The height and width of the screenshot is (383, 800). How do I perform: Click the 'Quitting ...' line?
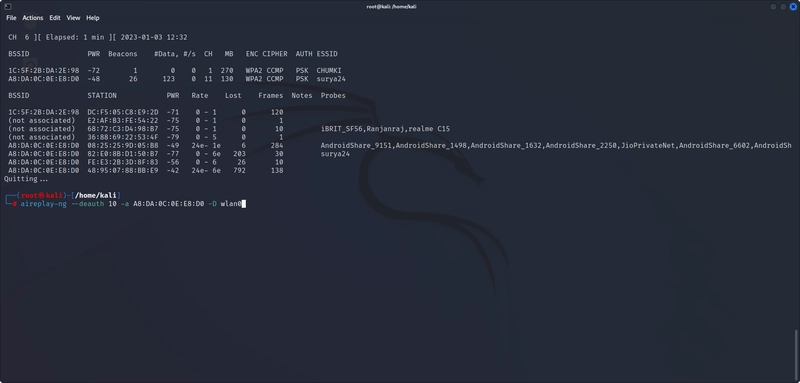pos(26,179)
